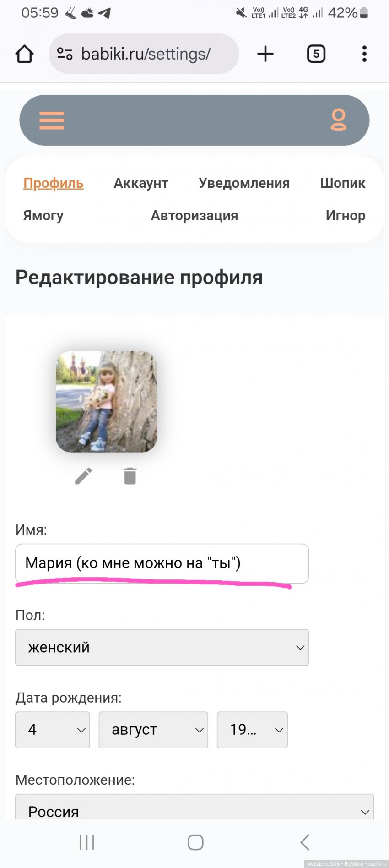Switch to the Аккаунт tab

[141, 183]
